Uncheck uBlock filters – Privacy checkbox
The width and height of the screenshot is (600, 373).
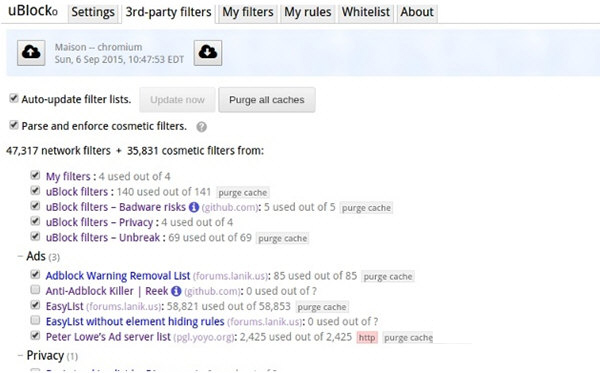pyautogui.click(x=35, y=221)
